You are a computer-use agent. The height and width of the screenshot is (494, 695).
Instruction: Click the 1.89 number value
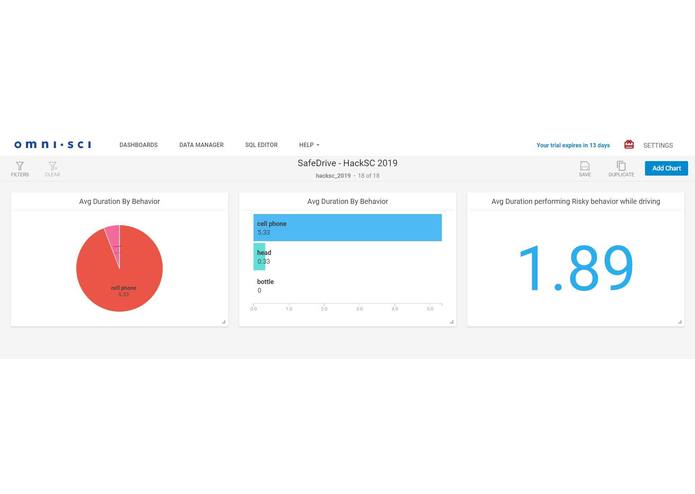576,269
